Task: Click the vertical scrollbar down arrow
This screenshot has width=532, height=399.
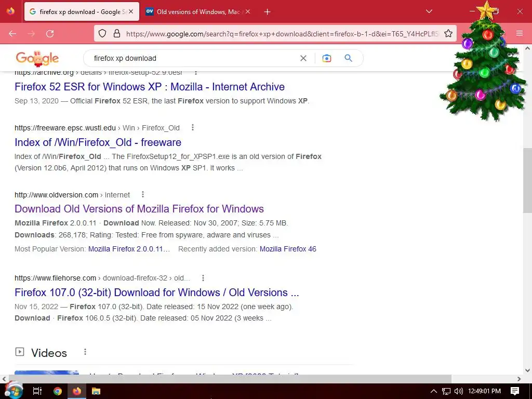Action: 527,370
